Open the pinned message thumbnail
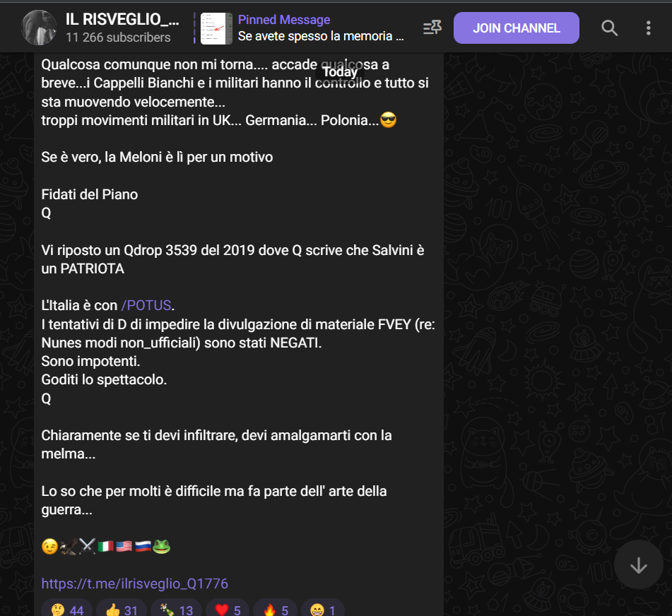This screenshot has width=672, height=616. [x=216, y=28]
